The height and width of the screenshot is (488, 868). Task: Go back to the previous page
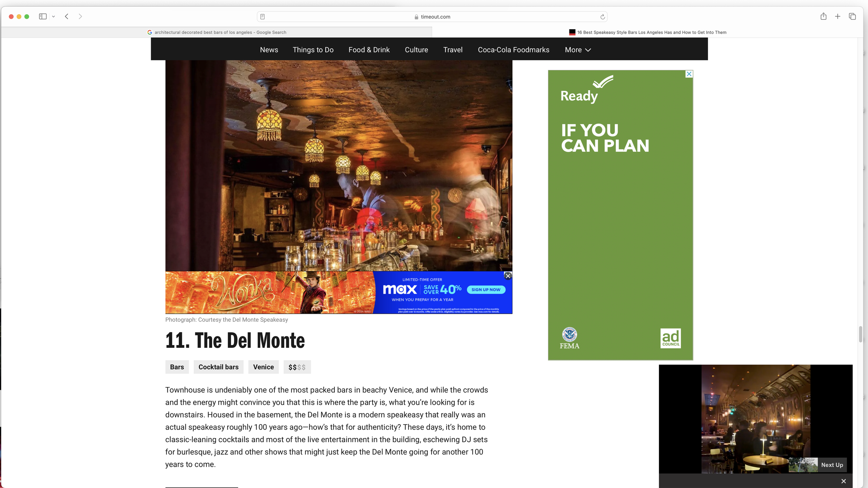pyautogui.click(x=67, y=16)
